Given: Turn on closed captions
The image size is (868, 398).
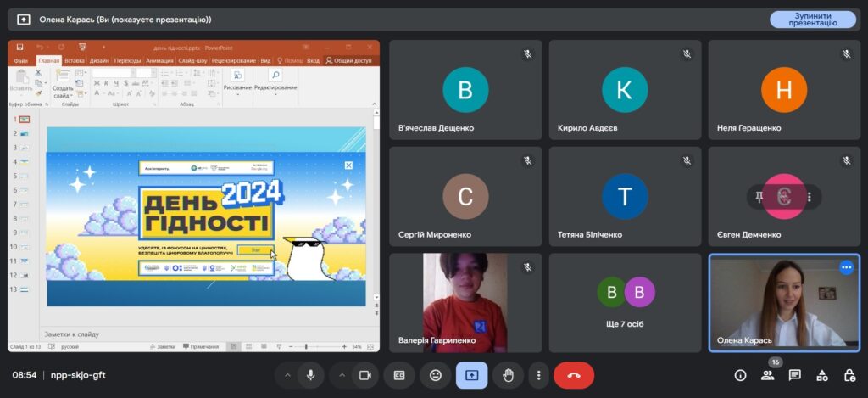Looking at the screenshot, I should click(x=398, y=375).
